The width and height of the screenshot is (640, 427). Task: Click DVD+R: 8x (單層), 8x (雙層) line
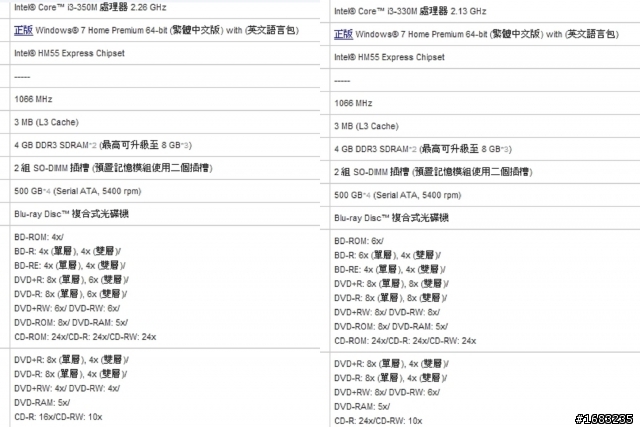pyautogui.click(x=391, y=284)
